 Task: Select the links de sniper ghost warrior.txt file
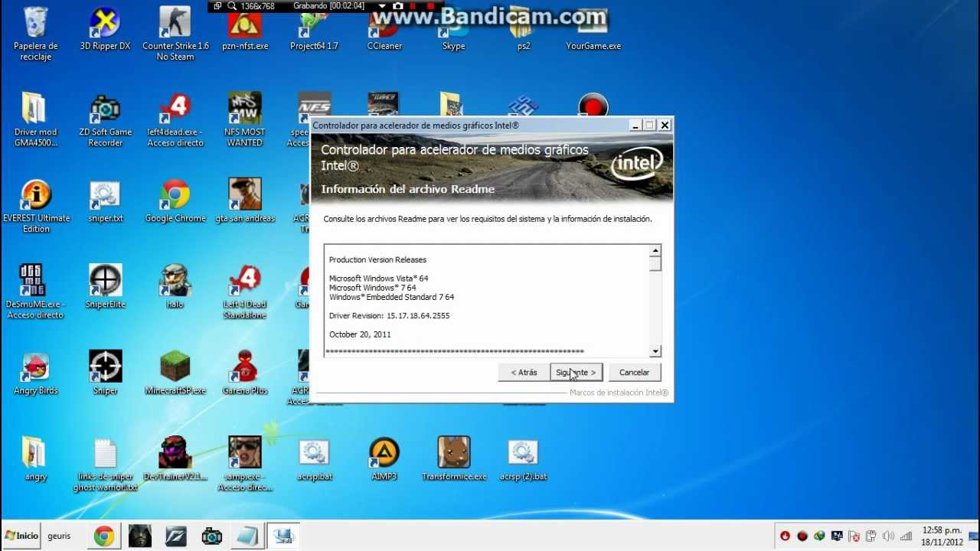[x=105, y=465]
